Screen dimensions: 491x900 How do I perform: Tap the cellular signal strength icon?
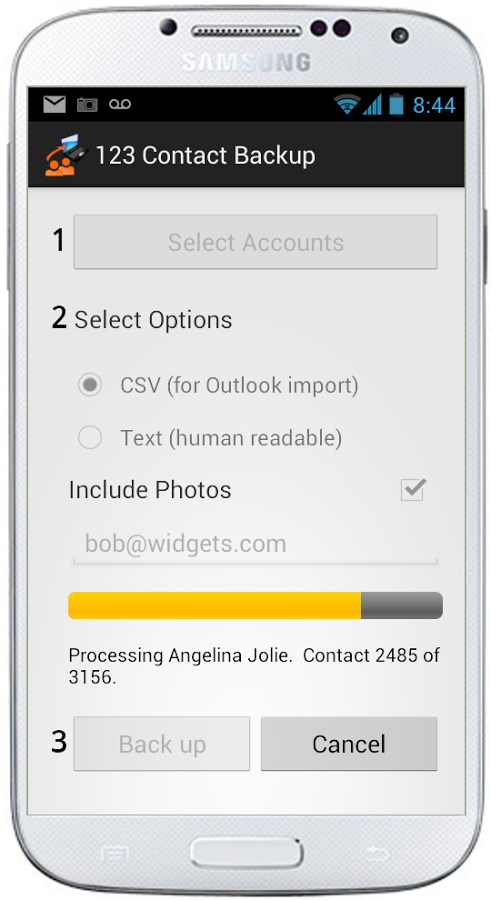372,104
